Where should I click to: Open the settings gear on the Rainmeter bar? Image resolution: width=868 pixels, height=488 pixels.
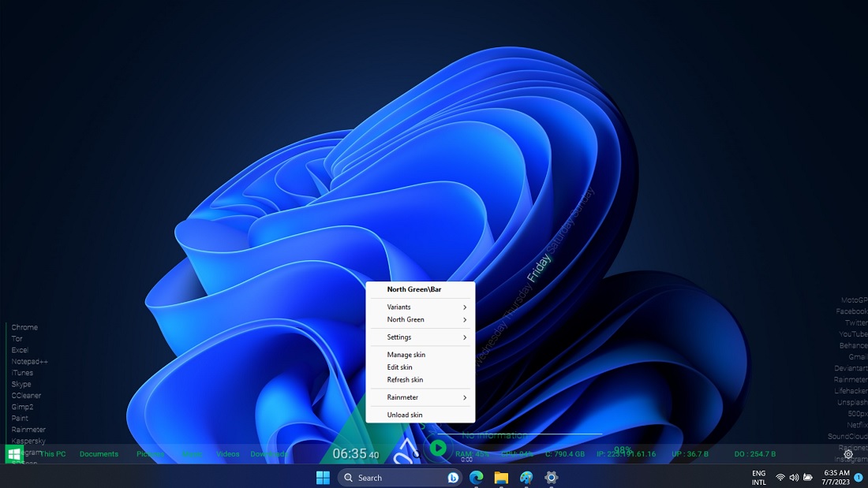point(848,454)
